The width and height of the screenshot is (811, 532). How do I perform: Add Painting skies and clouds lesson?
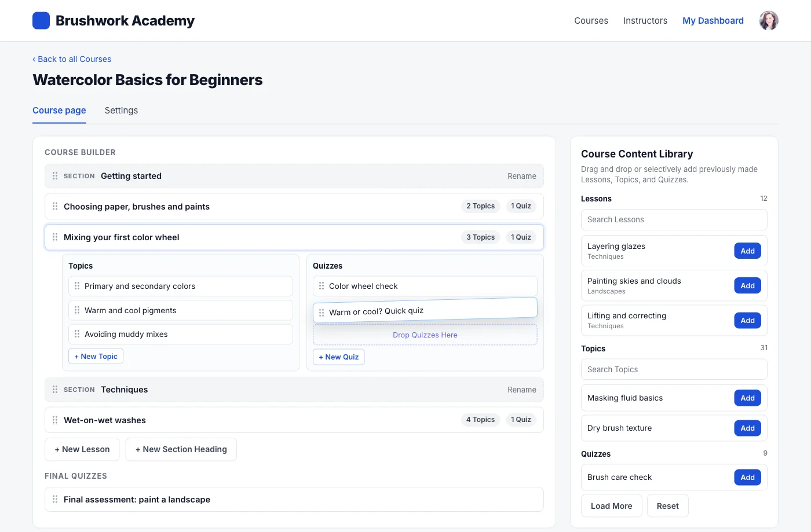(747, 285)
